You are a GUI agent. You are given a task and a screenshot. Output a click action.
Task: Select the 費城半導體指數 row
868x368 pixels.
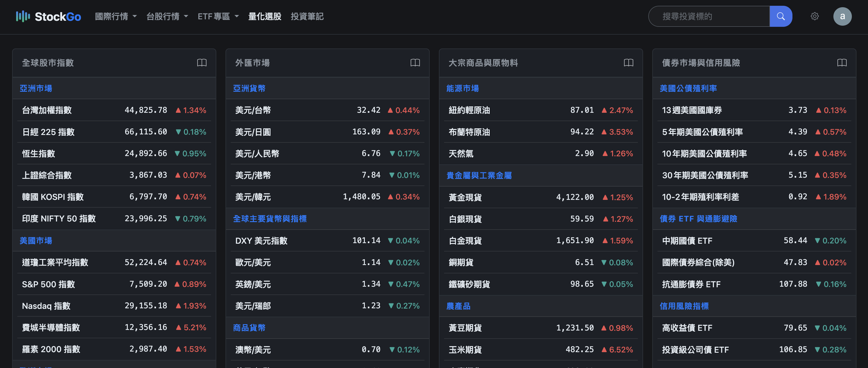114,327
